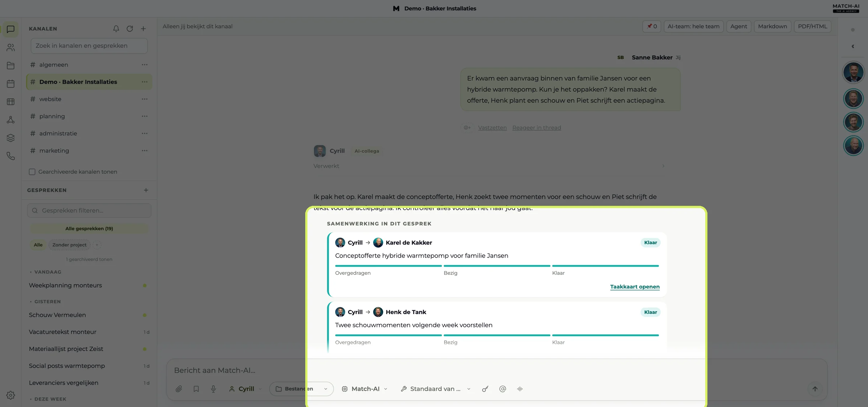Click the Bezig progress bar in Henk's task
The image size is (868, 407).
pos(497,335)
